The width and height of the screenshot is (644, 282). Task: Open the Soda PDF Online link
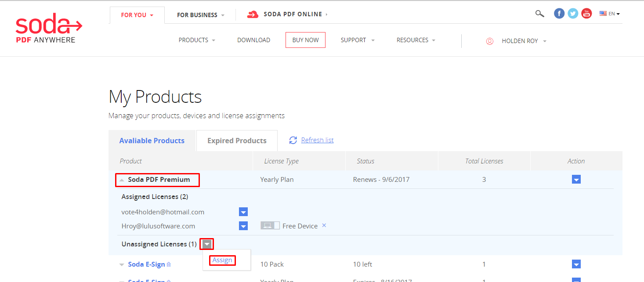293,14
